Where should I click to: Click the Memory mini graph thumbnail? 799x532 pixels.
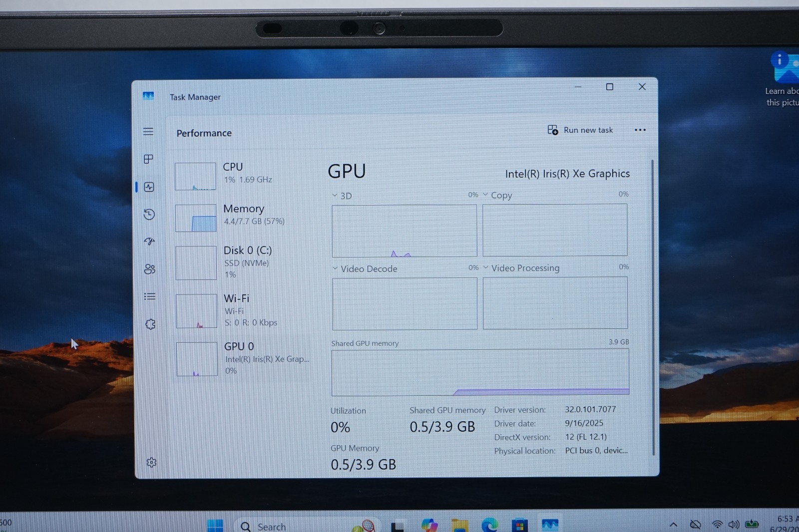pos(196,218)
